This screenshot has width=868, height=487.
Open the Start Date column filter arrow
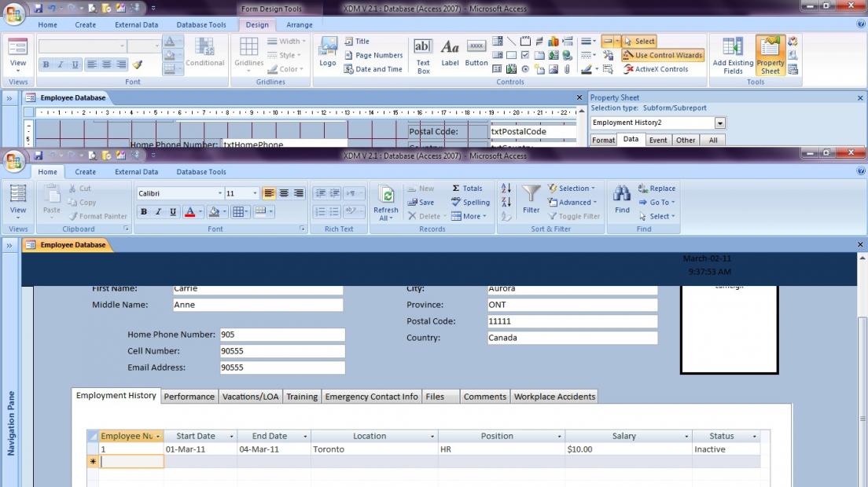click(231, 436)
